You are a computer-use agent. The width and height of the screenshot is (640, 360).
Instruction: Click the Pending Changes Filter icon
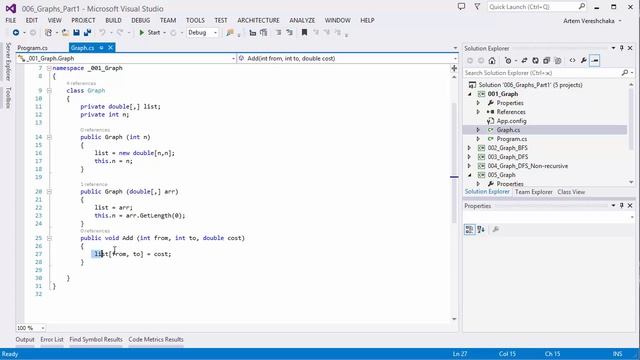point(508,60)
